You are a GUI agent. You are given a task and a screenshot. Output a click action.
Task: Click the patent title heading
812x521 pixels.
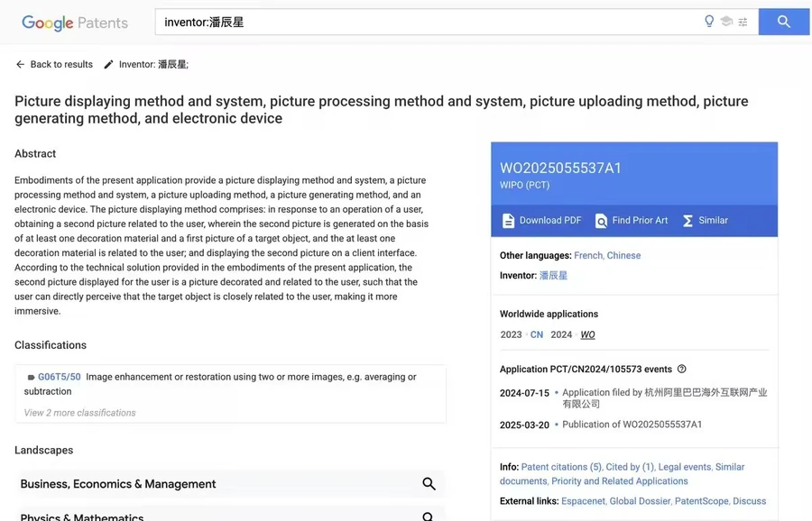point(381,109)
